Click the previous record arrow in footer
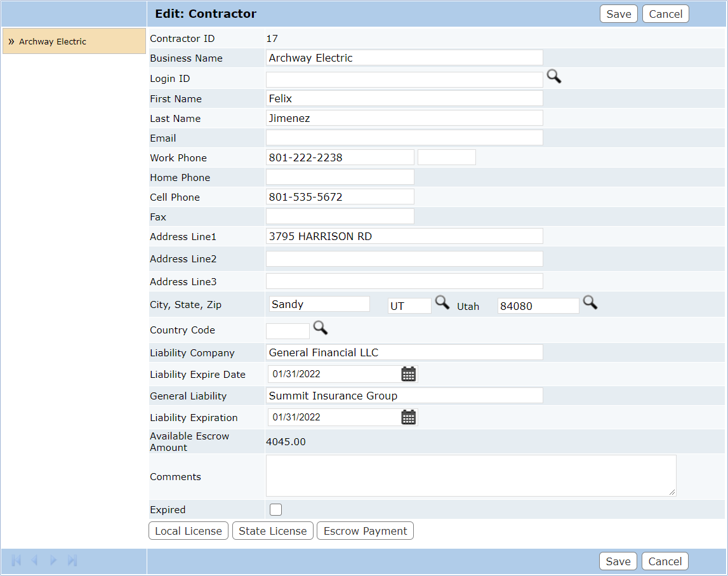This screenshot has height=576, width=728. pos(35,560)
